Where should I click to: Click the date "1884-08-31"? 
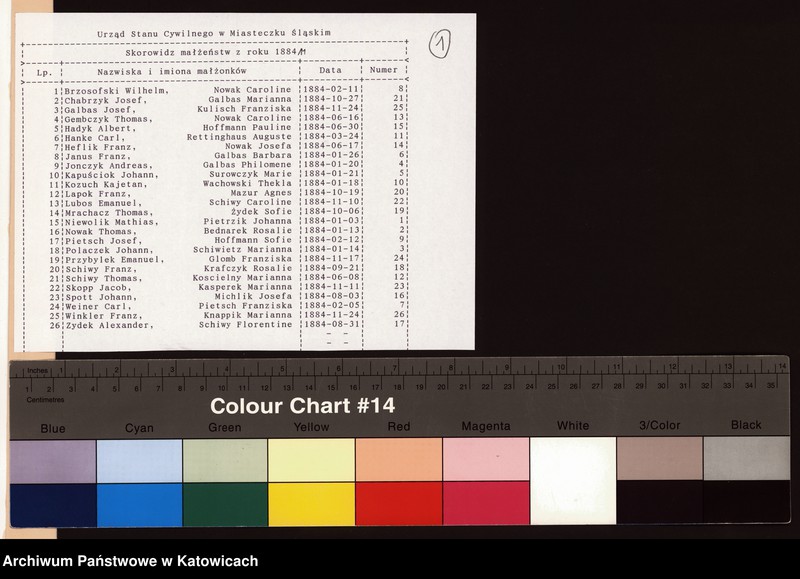332,324
